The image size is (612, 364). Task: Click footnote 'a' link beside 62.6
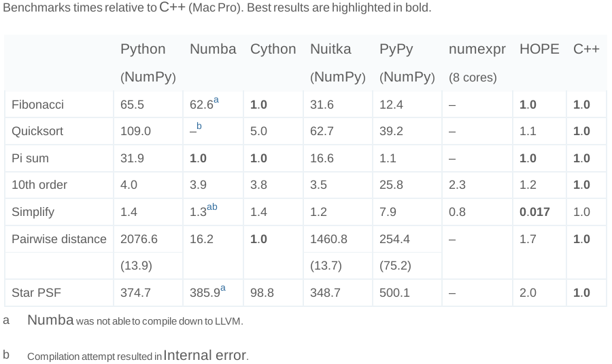pyautogui.click(x=216, y=101)
